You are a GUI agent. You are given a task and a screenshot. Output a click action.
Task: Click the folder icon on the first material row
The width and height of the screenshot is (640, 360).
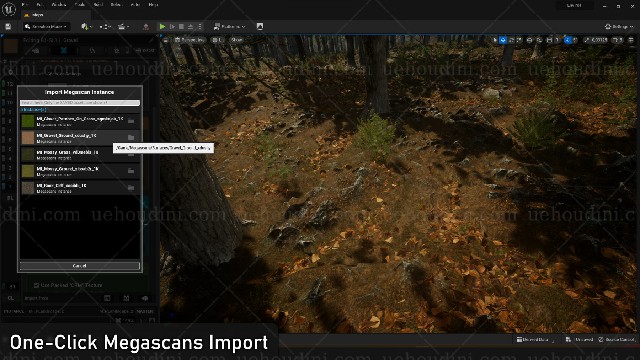131,121
